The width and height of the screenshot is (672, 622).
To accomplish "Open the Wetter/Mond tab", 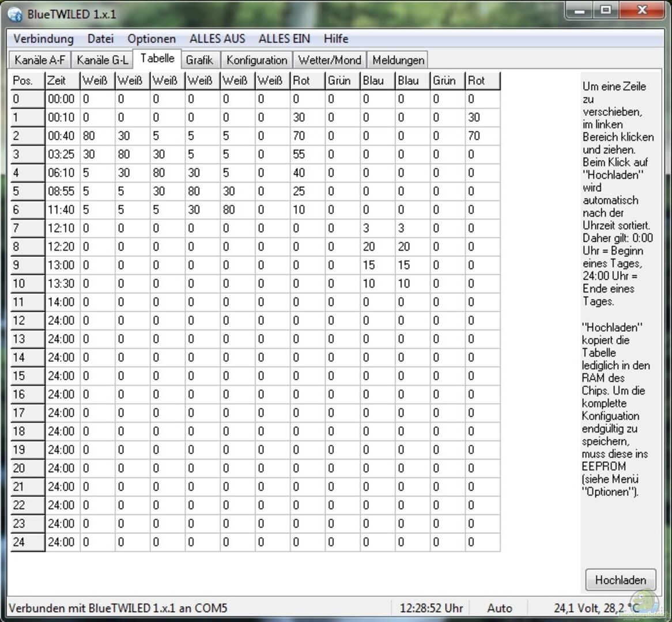I will point(330,60).
